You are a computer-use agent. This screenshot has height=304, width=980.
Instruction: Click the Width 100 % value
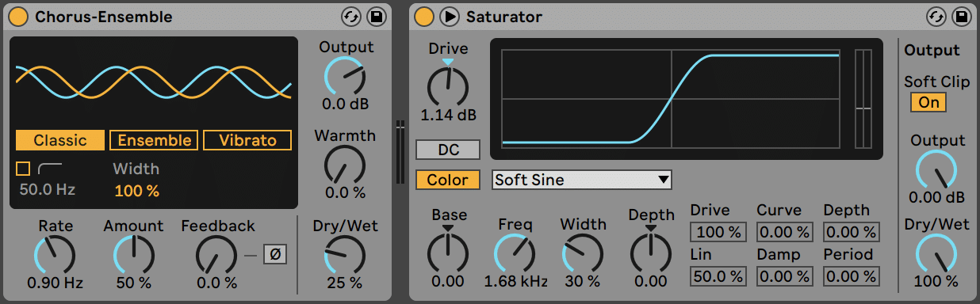[x=136, y=191]
